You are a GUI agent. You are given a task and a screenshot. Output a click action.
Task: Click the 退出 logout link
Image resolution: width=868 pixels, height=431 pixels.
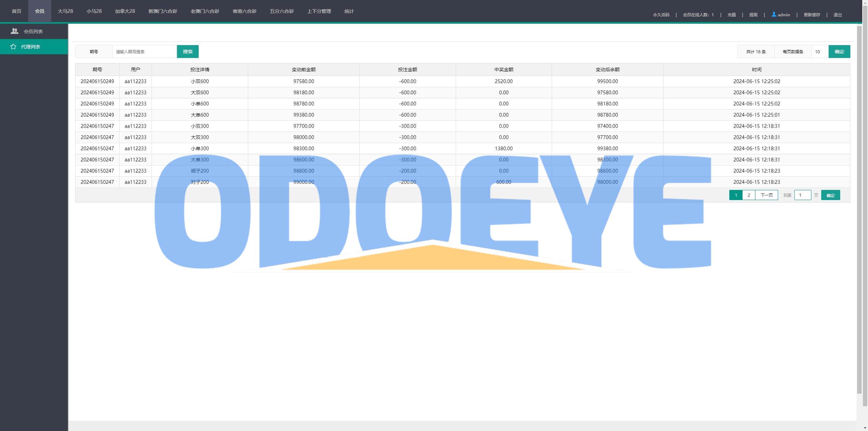[x=837, y=15]
